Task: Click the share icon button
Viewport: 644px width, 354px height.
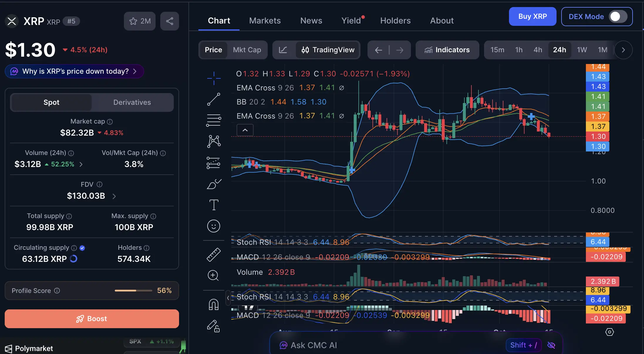Action: point(170,21)
